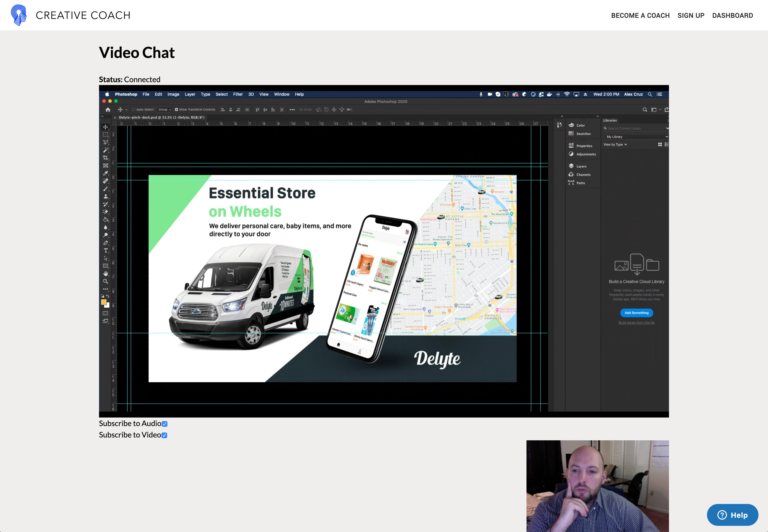Select the Type tool
768x532 pixels.
point(105,251)
